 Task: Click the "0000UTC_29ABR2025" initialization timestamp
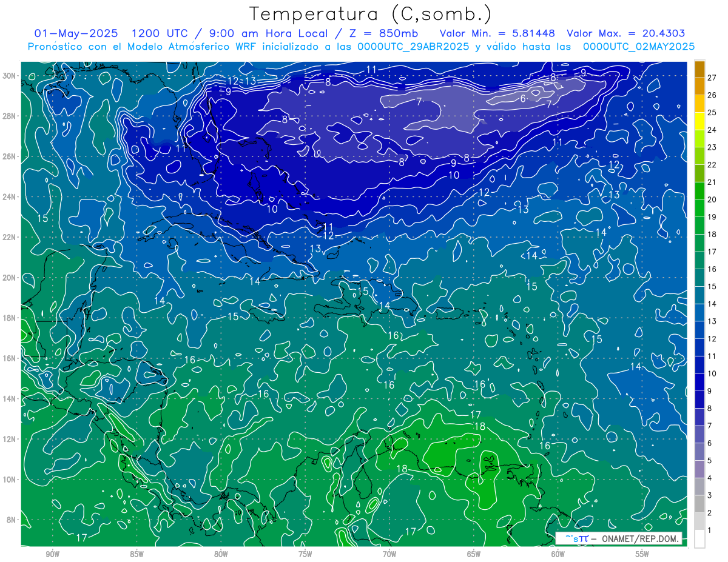(x=413, y=47)
